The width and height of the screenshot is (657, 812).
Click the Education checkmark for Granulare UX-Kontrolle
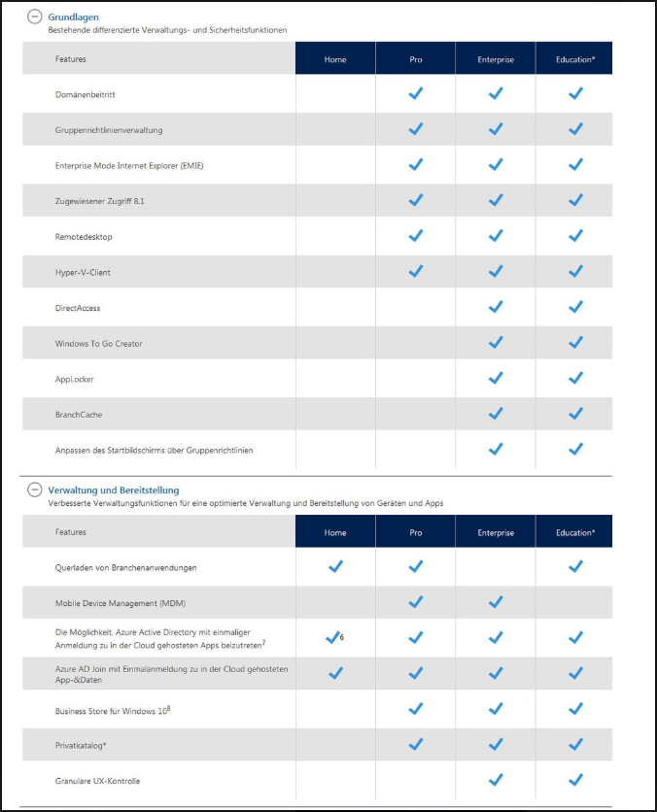574,780
